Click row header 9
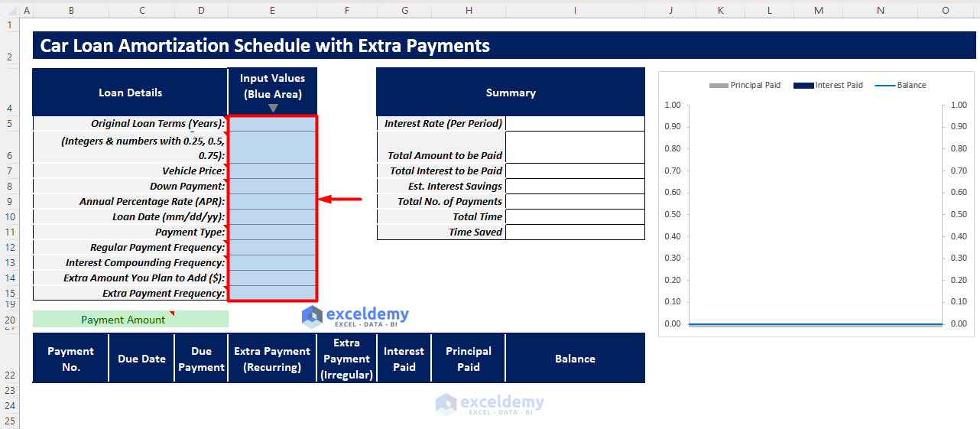Viewport: 980px width, 429px height. [x=10, y=201]
